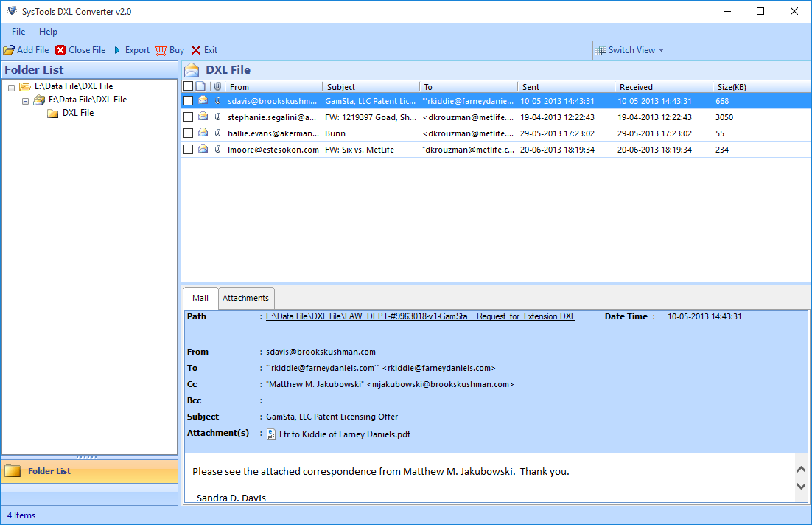Check the lmoore@estesokon.com email checkbox
Screen dimensions: 812x525
[189, 149]
